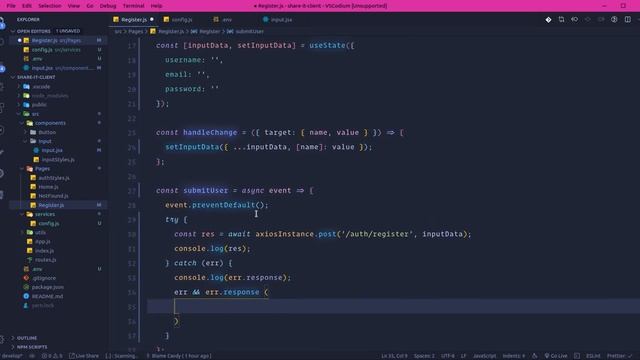Image resolution: width=640 pixels, height=360 pixels.
Task: Open the File menu
Action: tap(11, 6)
